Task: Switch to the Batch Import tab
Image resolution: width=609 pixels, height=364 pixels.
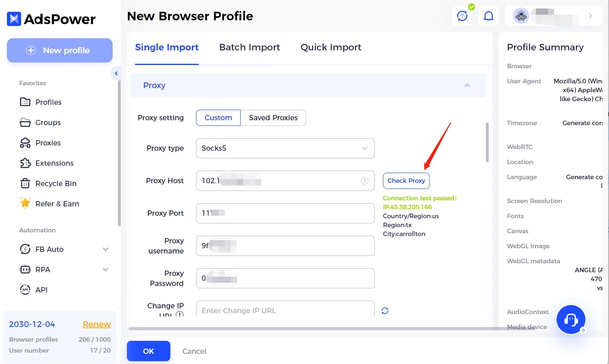Action: coord(250,48)
